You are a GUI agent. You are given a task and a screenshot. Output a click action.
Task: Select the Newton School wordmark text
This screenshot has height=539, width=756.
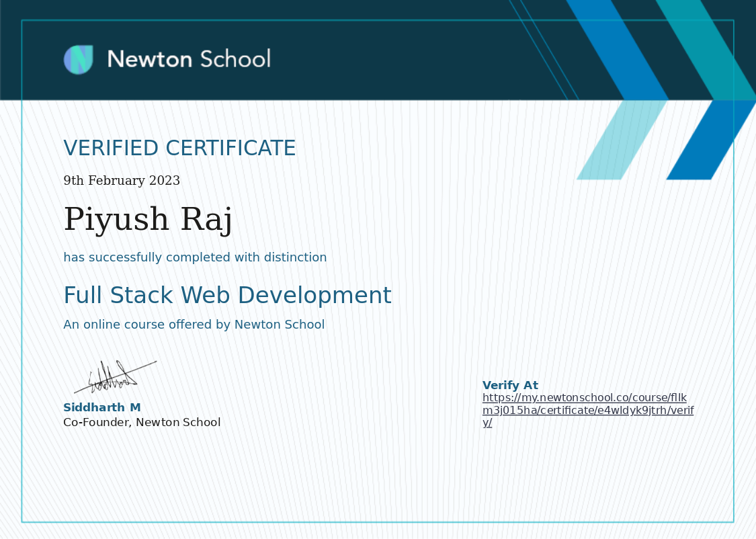coord(187,59)
